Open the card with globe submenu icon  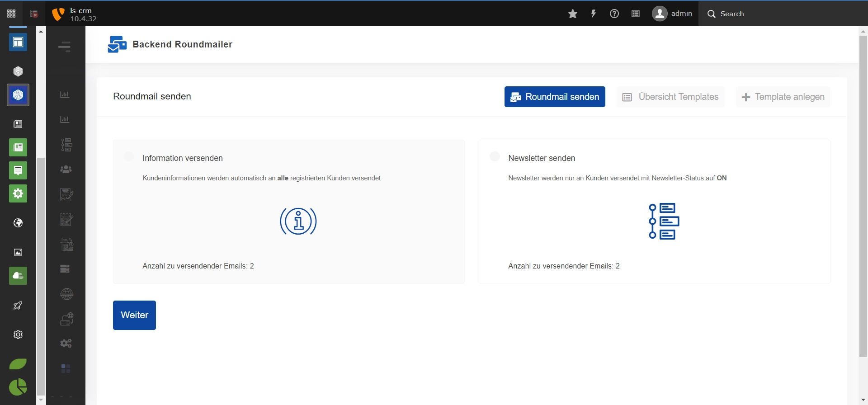(67, 319)
